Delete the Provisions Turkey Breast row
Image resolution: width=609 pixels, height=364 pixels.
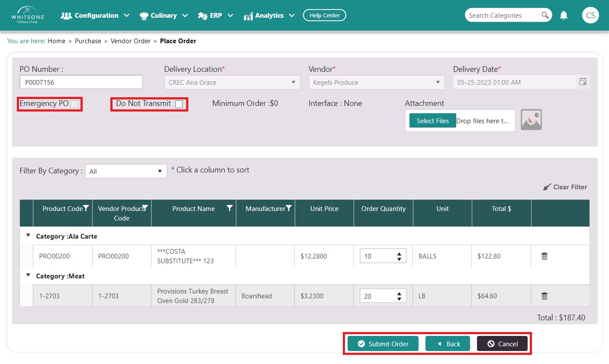coord(545,296)
